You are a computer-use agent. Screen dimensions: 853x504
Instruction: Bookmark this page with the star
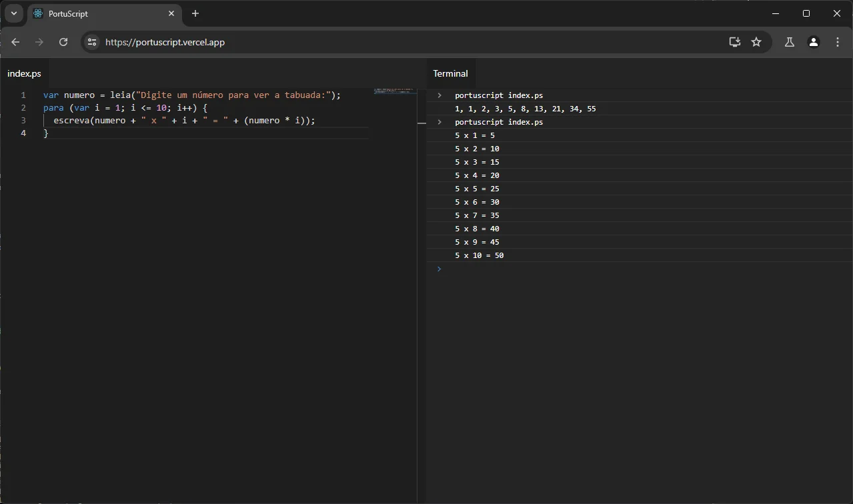[x=756, y=42]
